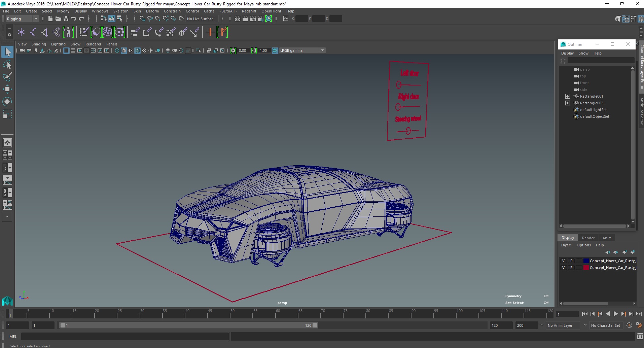Screen dimensions: 644x348
Task: Switch to the Render layer tab
Action: coord(588,238)
